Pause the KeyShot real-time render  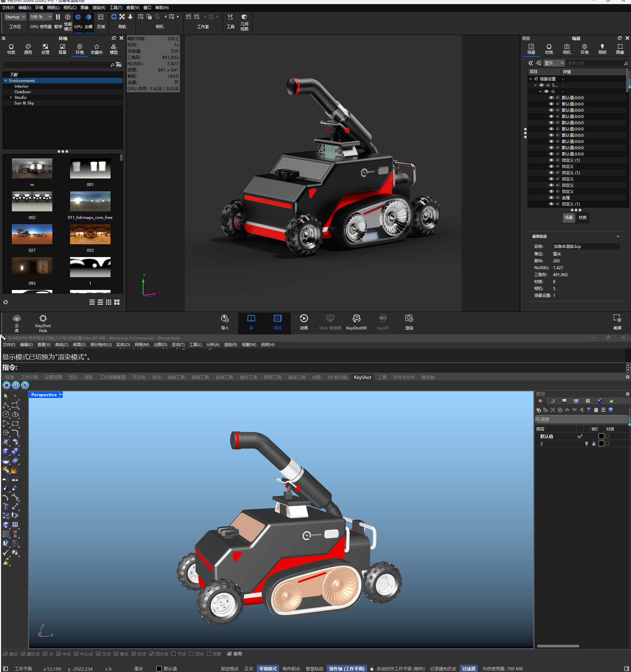58,17
